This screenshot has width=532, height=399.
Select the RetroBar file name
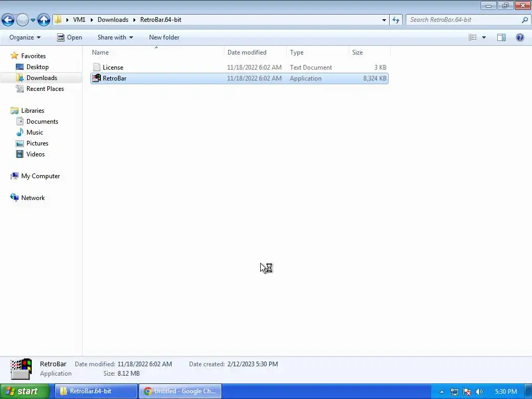[115, 78]
